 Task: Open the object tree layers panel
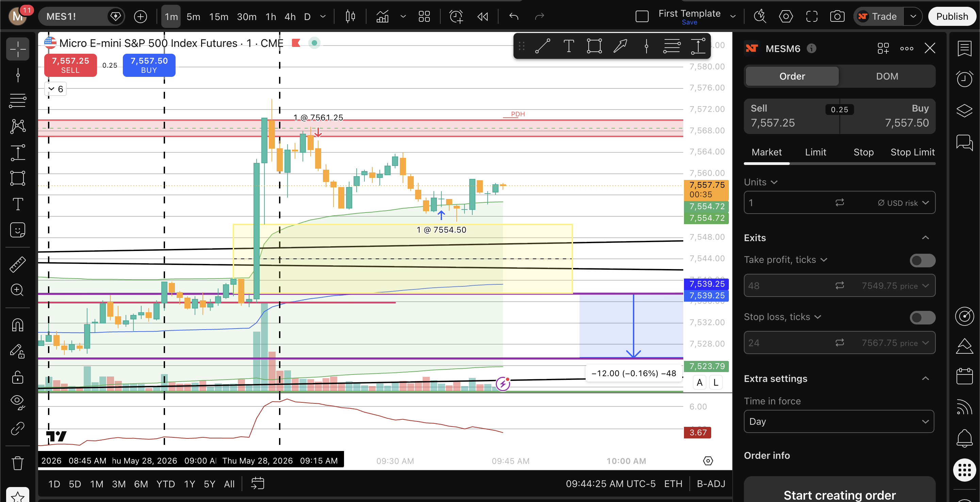tap(964, 111)
